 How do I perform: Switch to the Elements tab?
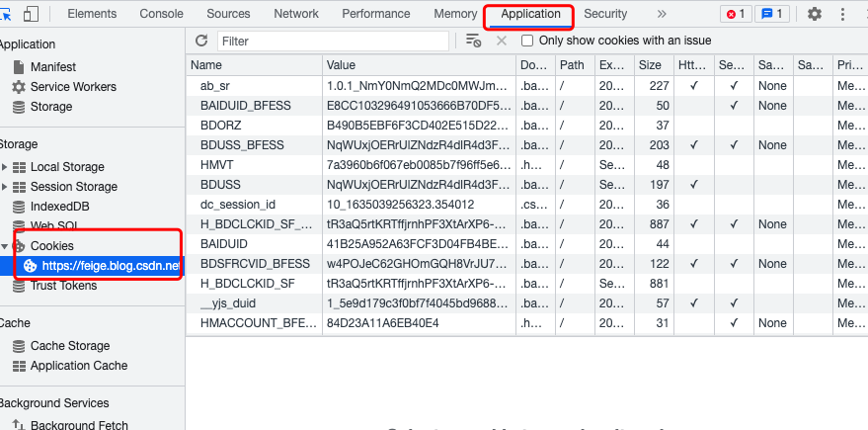point(92,14)
